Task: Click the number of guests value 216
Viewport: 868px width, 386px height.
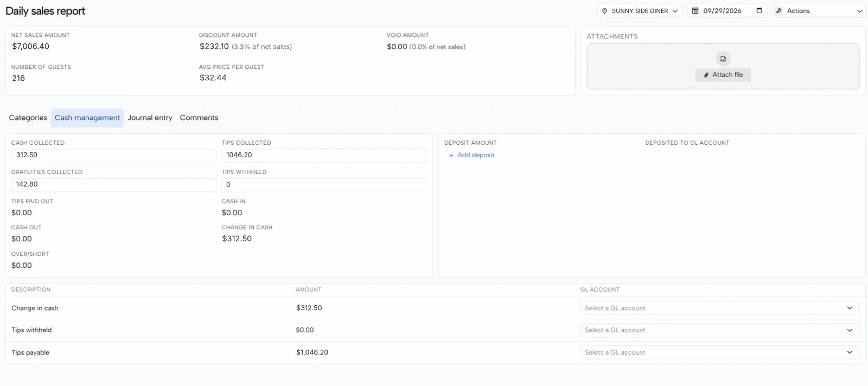Action: (18, 78)
